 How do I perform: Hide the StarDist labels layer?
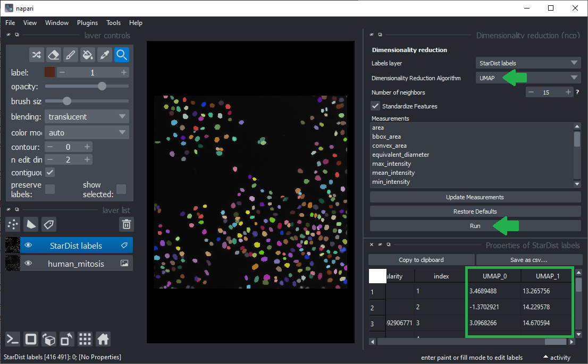click(29, 246)
